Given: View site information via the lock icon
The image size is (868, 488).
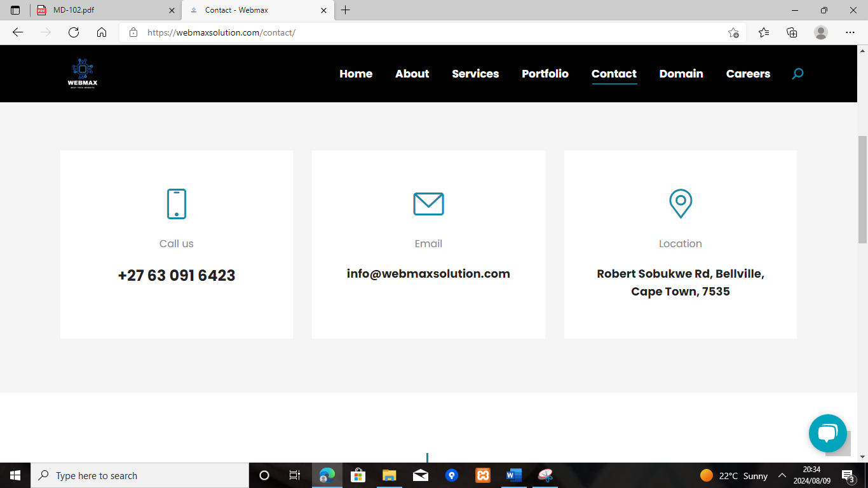Looking at the screenshot, I should click(x=133, y=32).
